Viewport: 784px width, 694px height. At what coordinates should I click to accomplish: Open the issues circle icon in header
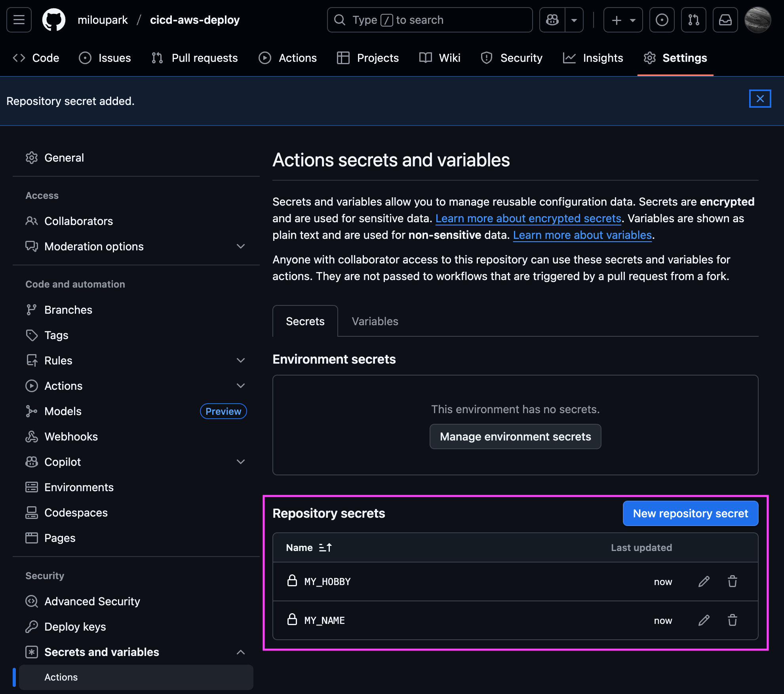662,20
